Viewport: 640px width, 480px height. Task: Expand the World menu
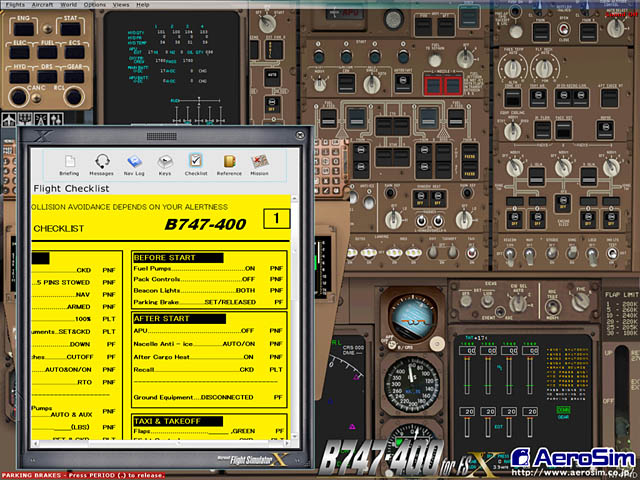(69, 4)
